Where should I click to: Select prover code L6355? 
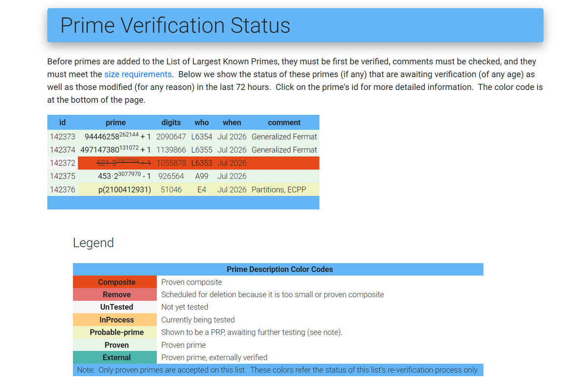tap(201, 150)
